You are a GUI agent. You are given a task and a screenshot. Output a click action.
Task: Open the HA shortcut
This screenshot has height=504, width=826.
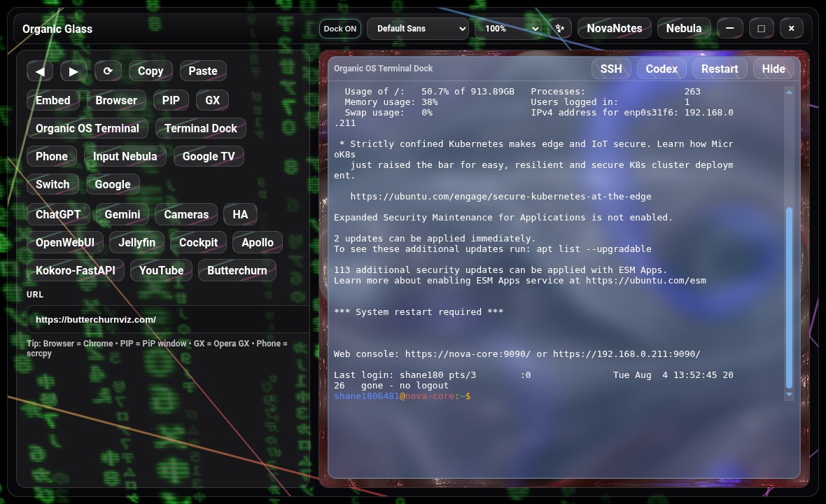pos(240,214)
